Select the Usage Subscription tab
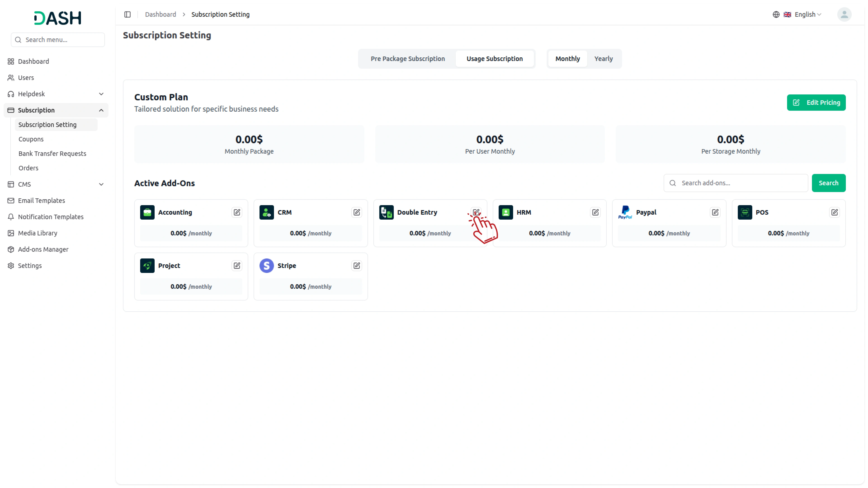Image resolution: width=868 pixels, height=488 pixels. click(x=494, y=59)
